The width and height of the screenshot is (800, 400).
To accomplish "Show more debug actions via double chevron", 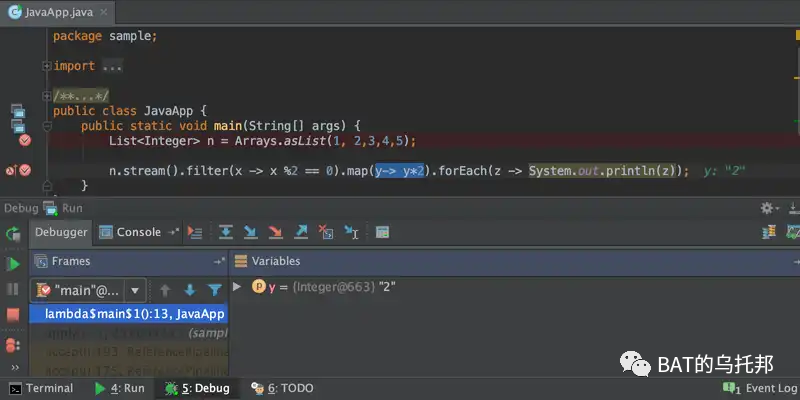I will pyautogui.click(x=15, y=367).
